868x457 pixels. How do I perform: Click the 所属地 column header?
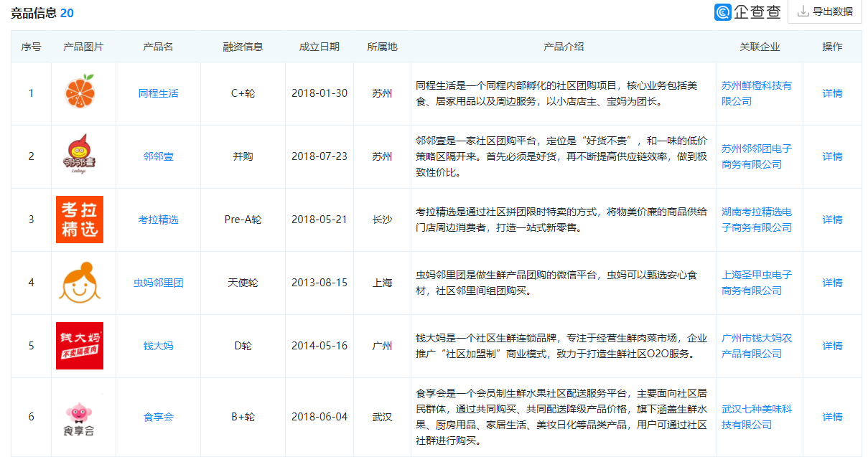[x=382, y=47]
